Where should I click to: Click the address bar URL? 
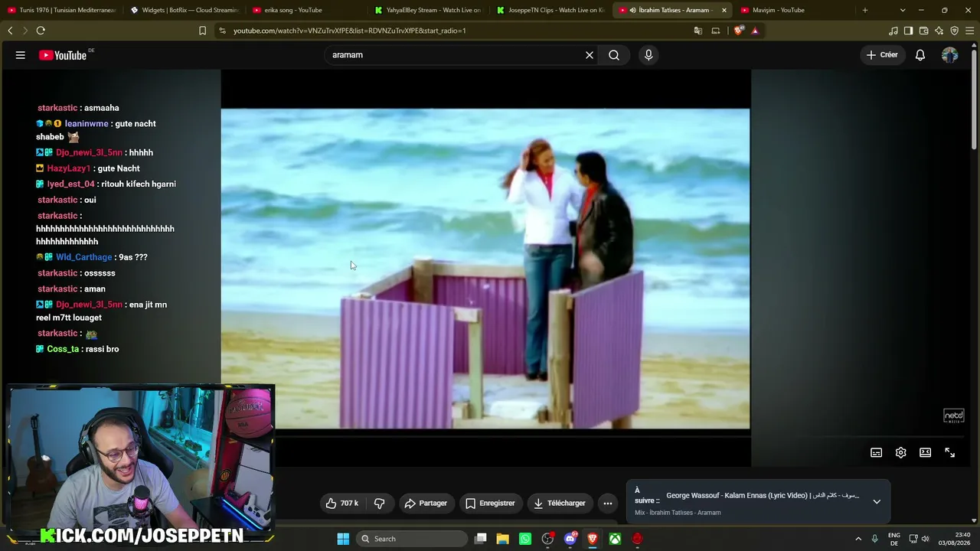coord(350,31)
